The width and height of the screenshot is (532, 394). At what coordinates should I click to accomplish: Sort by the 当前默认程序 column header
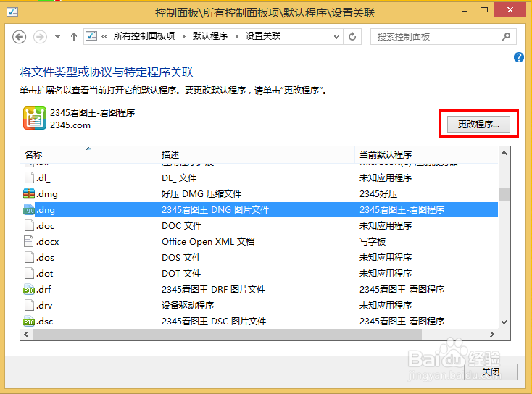pos(426,154)
